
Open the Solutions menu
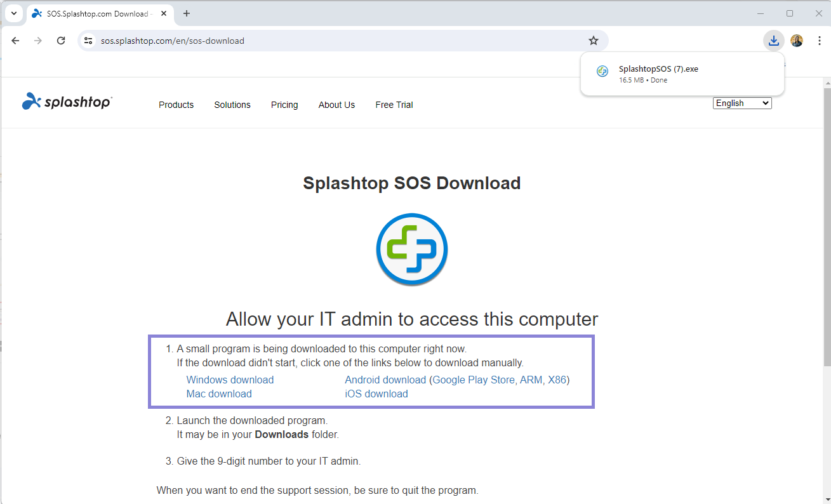(x=232, y=105)
